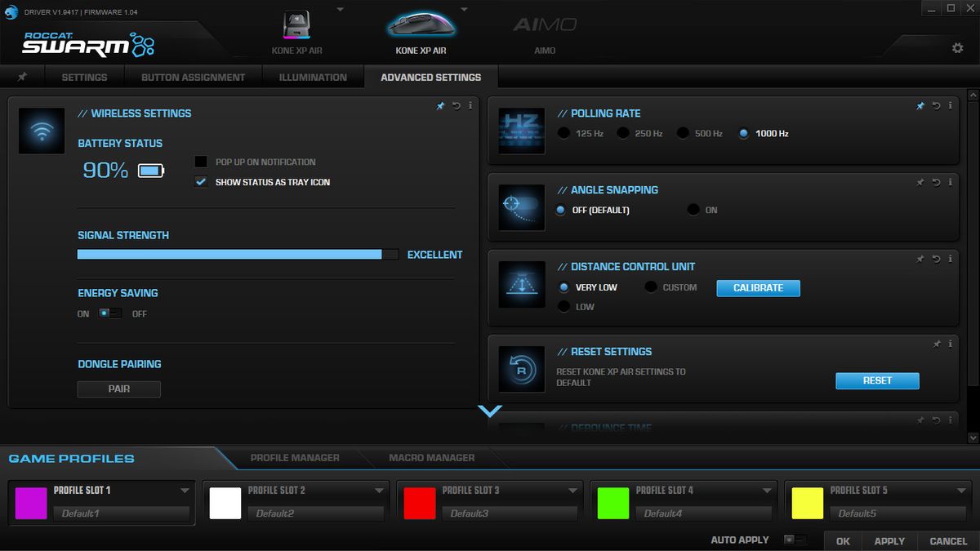This screenshot has width=980, height=551.
Task: Select Very Low distance control
Action: (563, 287)
